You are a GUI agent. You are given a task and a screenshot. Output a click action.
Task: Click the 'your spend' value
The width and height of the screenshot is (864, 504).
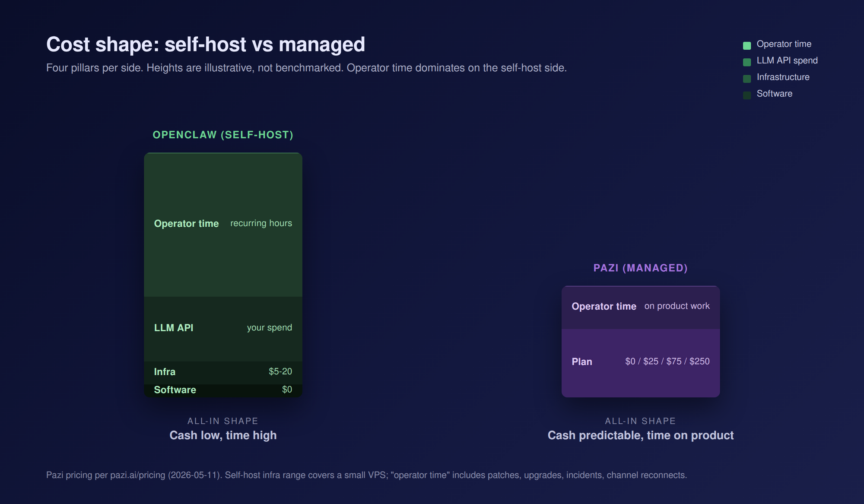point(269,328)
